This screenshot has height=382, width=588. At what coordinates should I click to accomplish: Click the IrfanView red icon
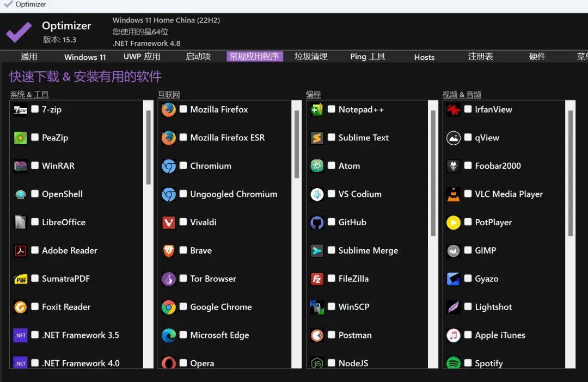[x=454, y=109]
